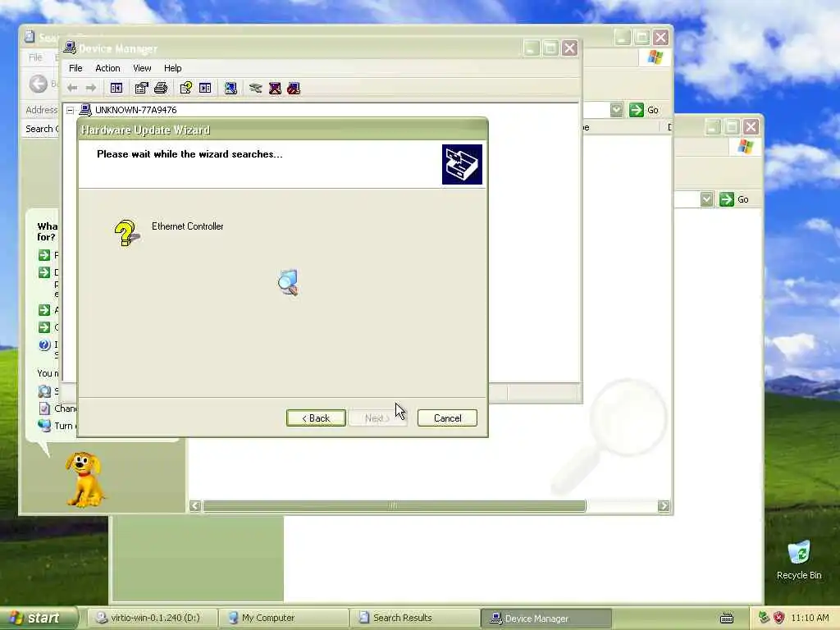Click left scroll arrow in Search Results
The image size is (840, 630).
pos(195,505)
